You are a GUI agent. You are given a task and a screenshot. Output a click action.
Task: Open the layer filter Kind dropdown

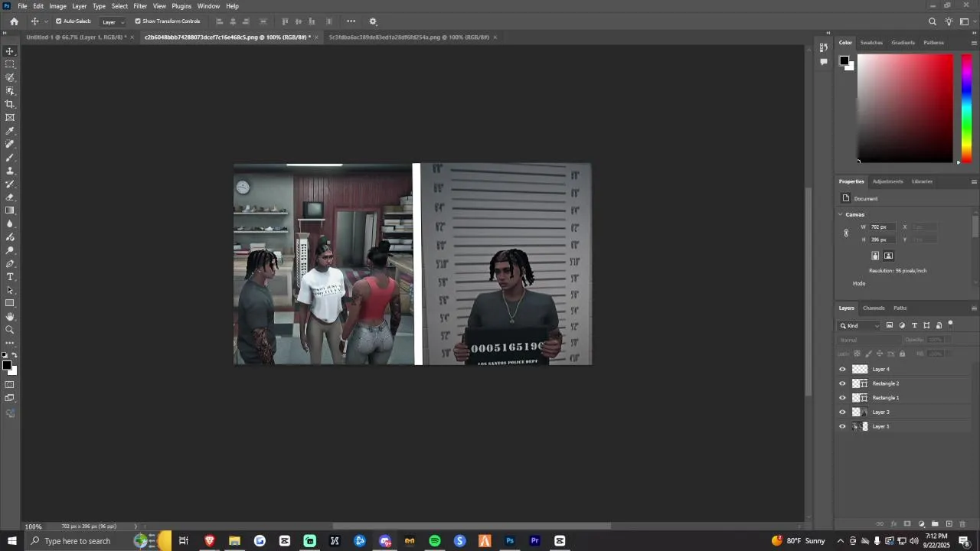[860, 325]
